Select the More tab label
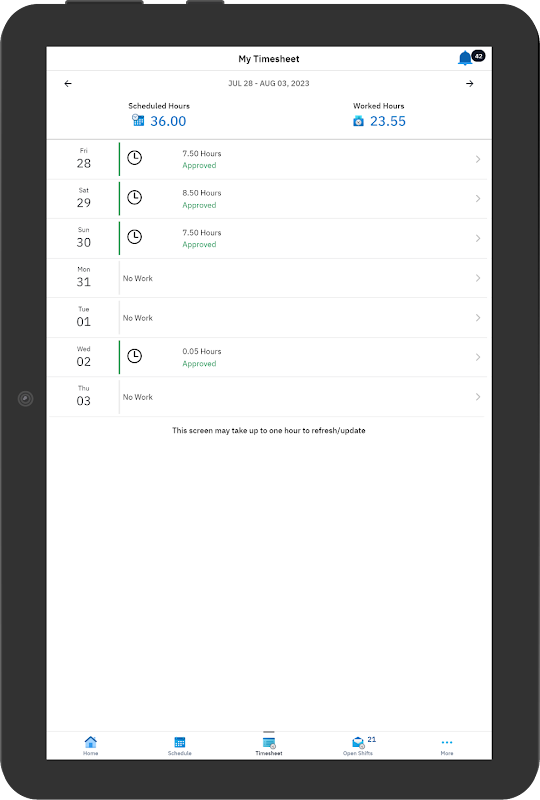Viewport: 540px width, 800px height. point(447,753)
